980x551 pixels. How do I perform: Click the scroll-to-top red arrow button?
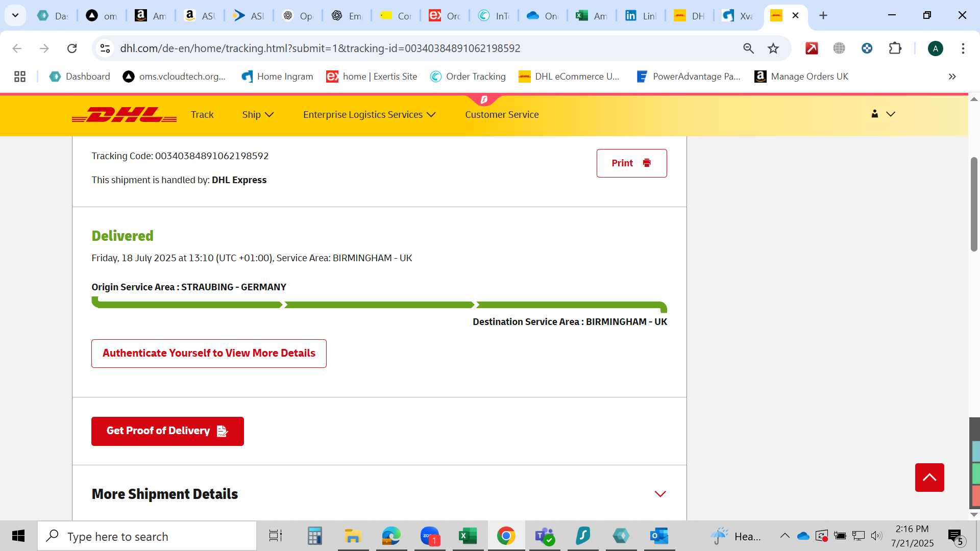929,478
